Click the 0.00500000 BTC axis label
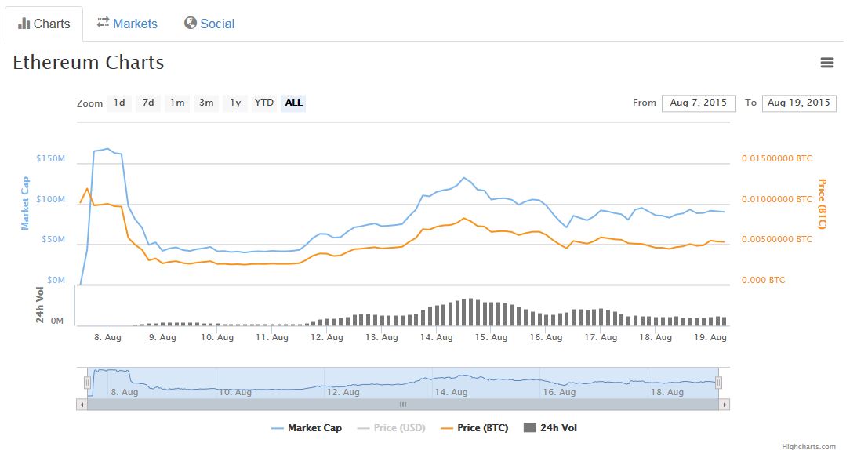868x450 pixels. coord(777,240)
